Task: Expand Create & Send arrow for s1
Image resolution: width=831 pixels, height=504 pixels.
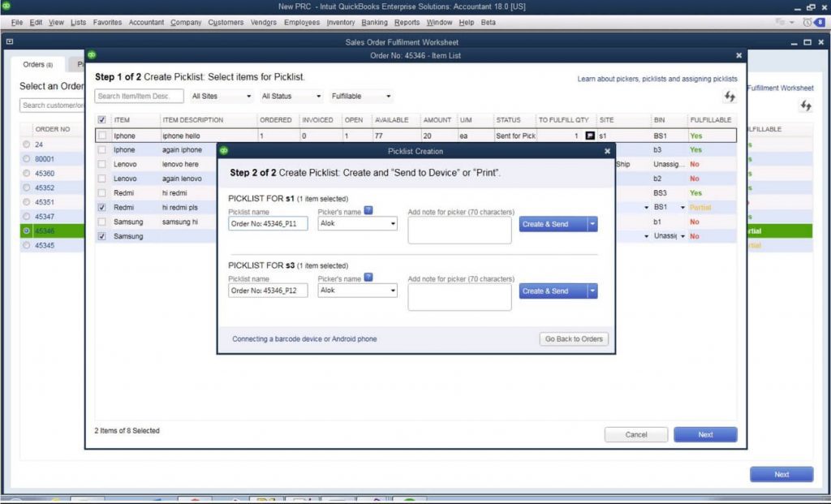Action: point(592,224)
